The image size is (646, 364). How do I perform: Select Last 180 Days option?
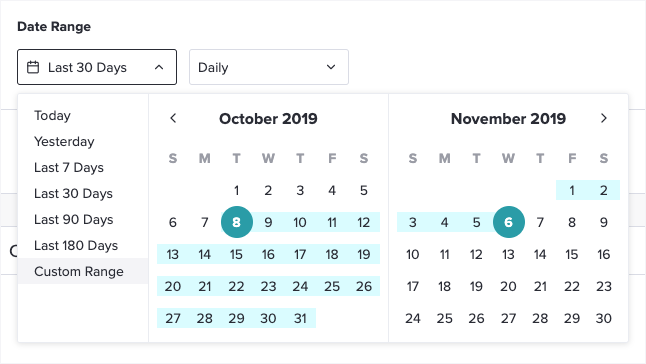coord(76,245)
